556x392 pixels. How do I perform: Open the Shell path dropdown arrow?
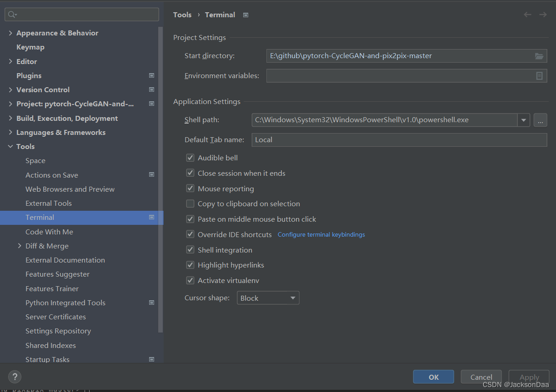[x=524, y=120]
